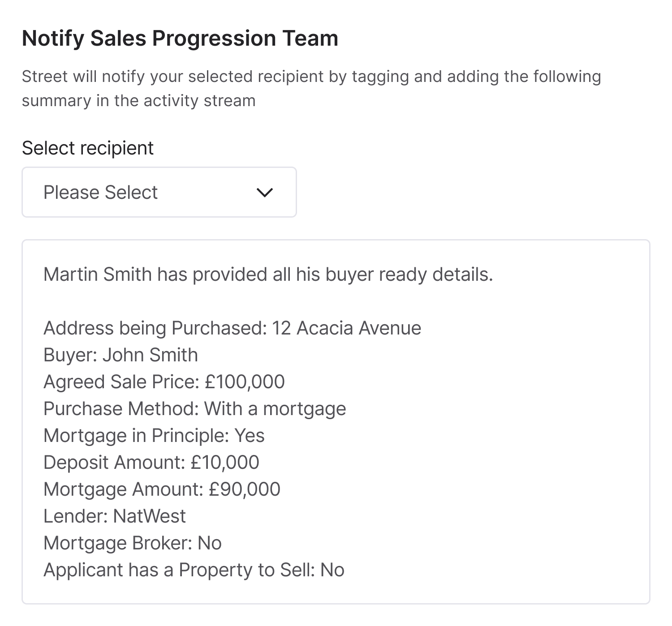This screenshot has height=626, width=672.
Task: Click the Mortgage Broker line
Action: point(132,543)
